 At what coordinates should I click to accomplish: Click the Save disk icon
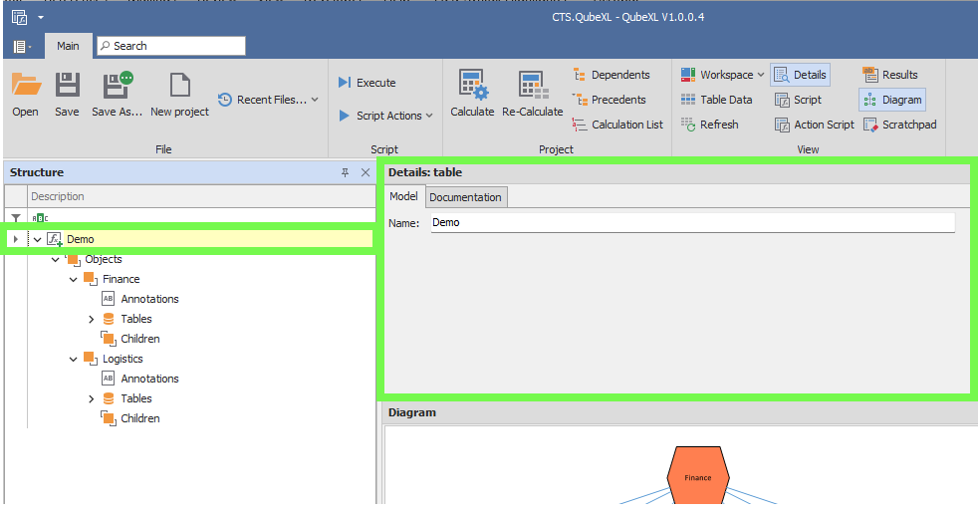coord(67,87)
